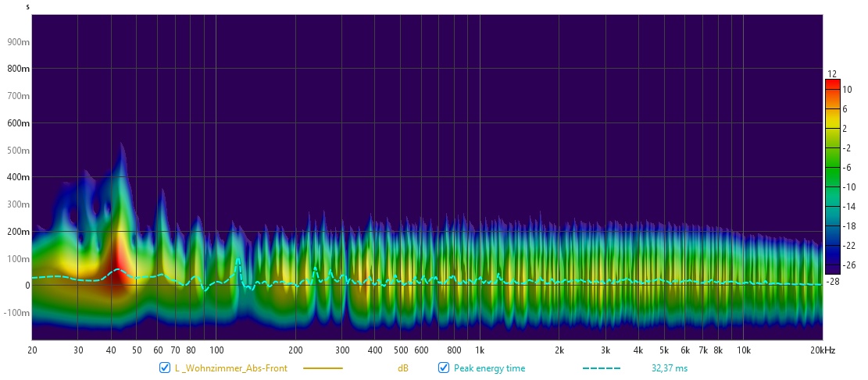
Task: Click the 32,37 ms value readout
Action: point(670,368)
